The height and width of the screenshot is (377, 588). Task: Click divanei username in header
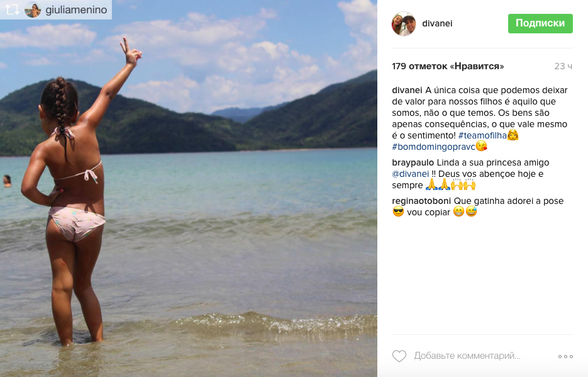pyautogui.click(x=437, y=23)
